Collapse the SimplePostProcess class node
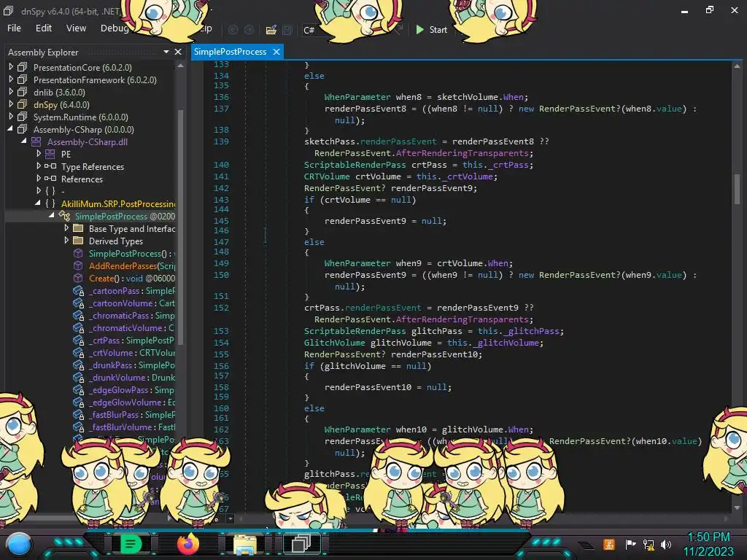 52,216
